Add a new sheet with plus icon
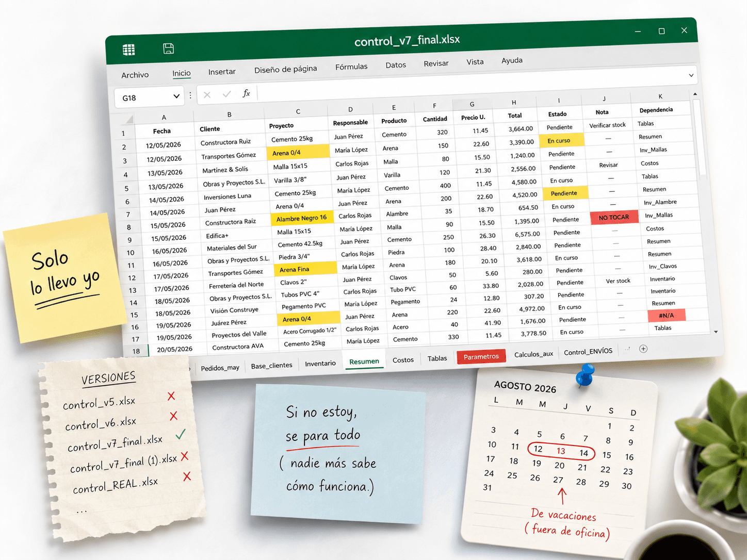Screen dimensions: 747x560 (643, 349)
